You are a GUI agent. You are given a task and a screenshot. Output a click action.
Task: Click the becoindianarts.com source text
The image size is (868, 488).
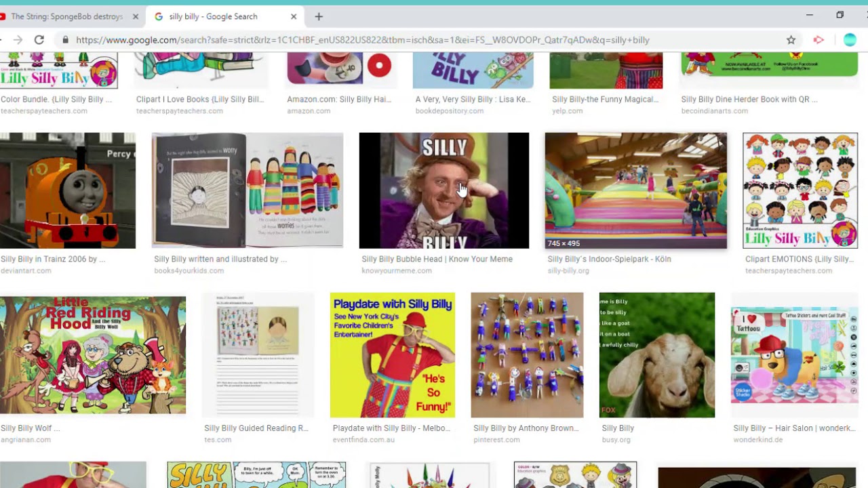pyautogui.click(x=715, y=110)
